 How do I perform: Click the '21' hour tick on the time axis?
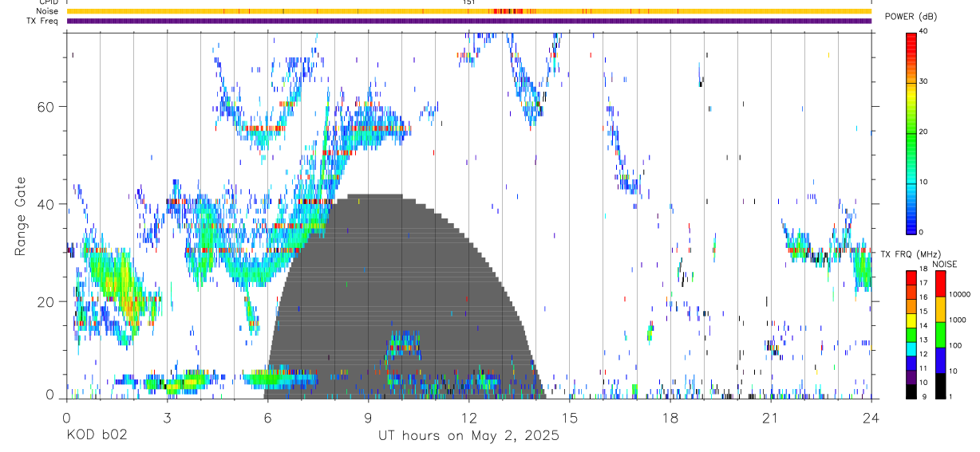click(770, 418)
